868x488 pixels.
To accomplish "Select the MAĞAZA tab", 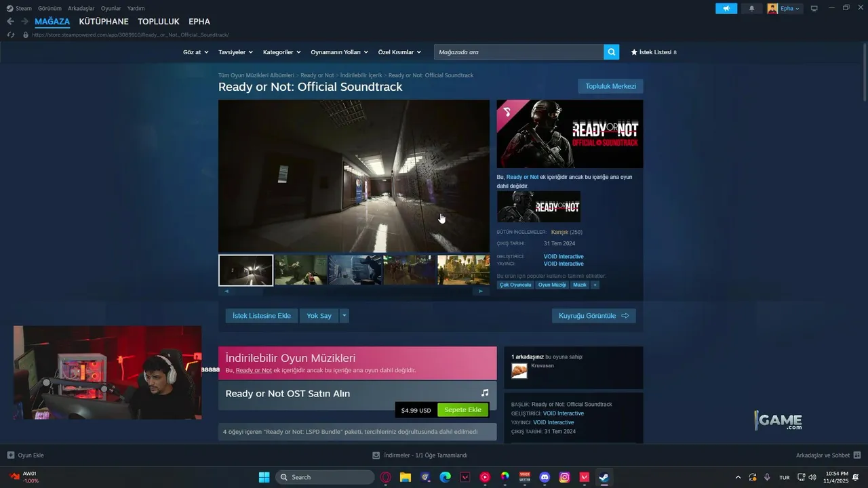I will click(x=52, y=22).
